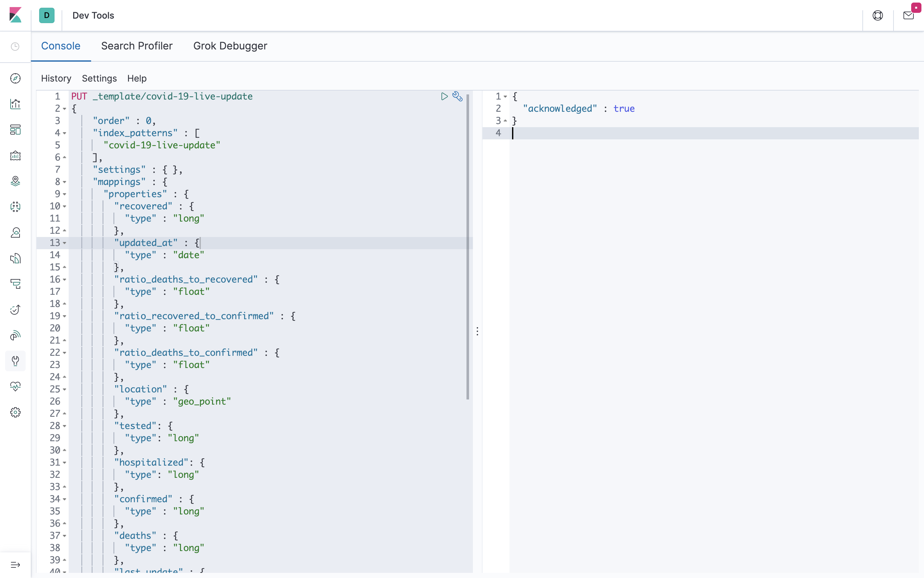This screenshot has height=578, width=924.
Task: Click the Dev Tools breadcrumb title
Action: tap(93, 15)
